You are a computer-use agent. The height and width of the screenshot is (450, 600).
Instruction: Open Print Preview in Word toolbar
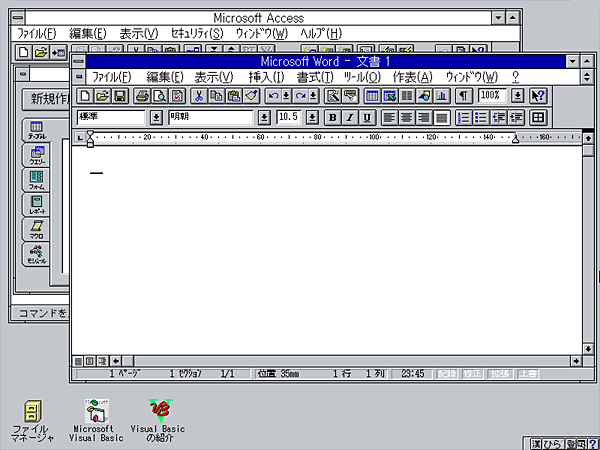[x=160, y=96]
